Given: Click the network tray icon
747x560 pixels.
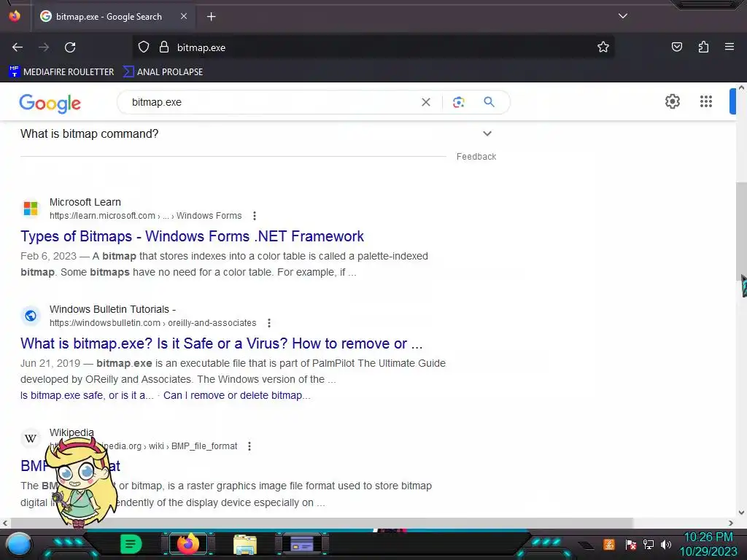Looking at the screenshot, I should click(649, 544).
